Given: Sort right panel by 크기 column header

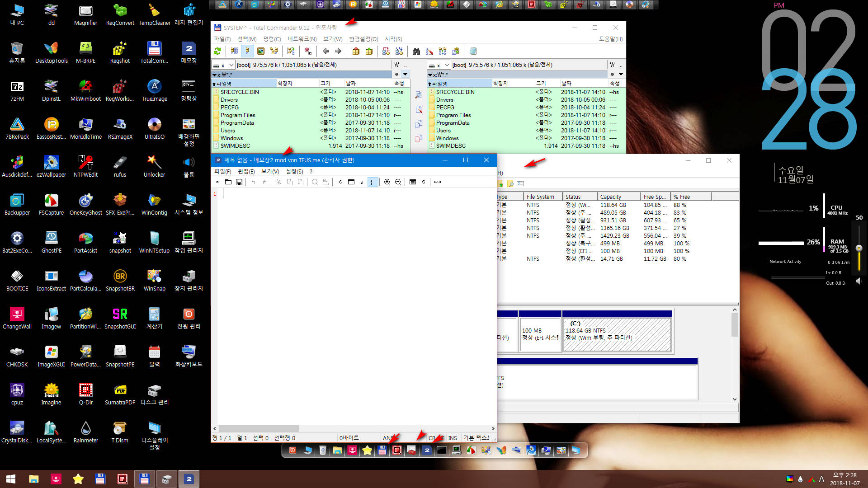Looking at the screenshot, I should (x=547, y=84).
